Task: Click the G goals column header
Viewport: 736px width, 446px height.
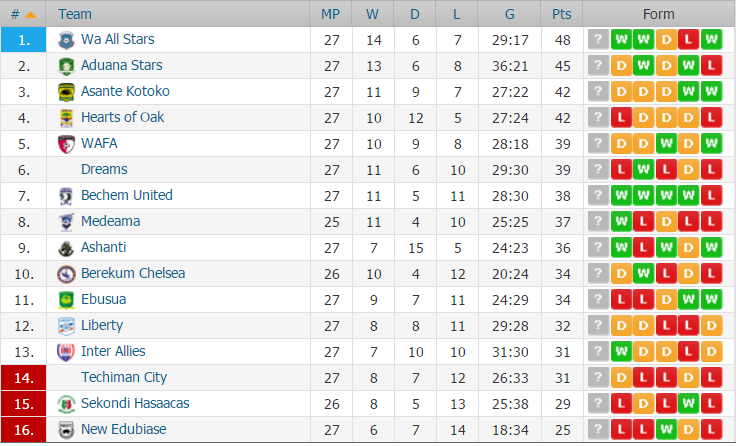Action: tap(509, 14)
